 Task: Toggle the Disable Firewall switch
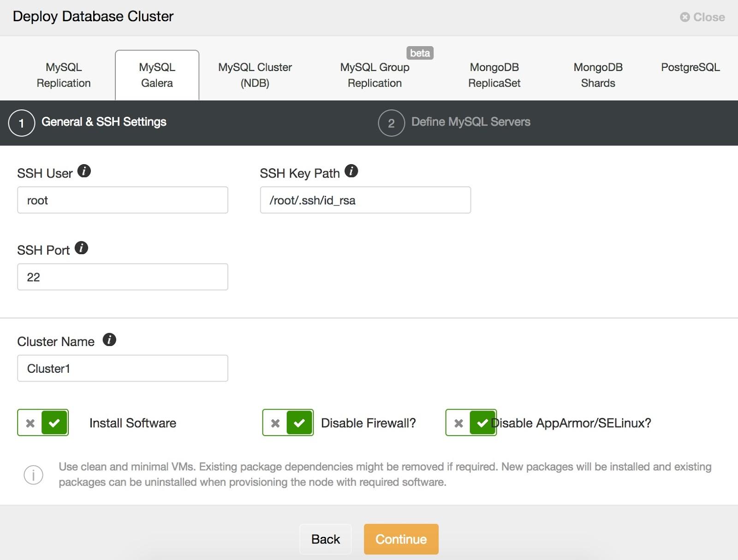[288, 423]
